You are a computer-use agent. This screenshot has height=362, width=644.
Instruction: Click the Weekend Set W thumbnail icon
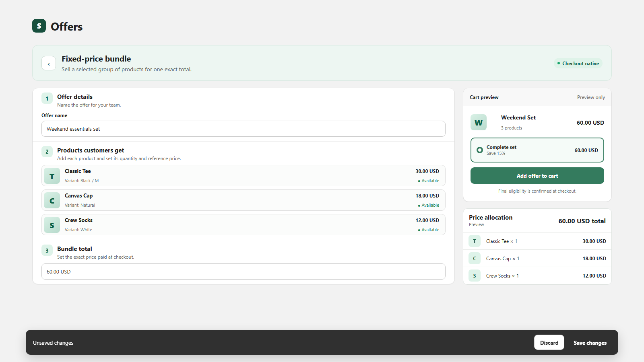tap(479, 123)
